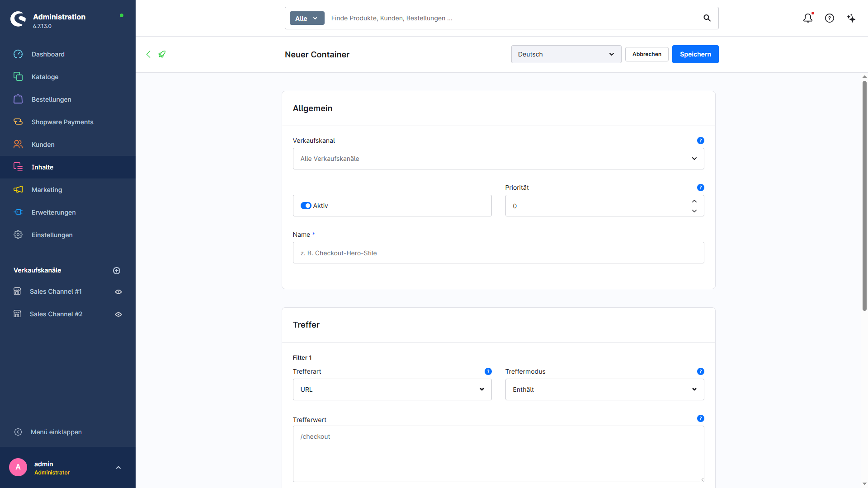Show help tooltip for Priorität
Viewport: 868px width, 488px height.
pyautogui.click(x=701, y=188)
